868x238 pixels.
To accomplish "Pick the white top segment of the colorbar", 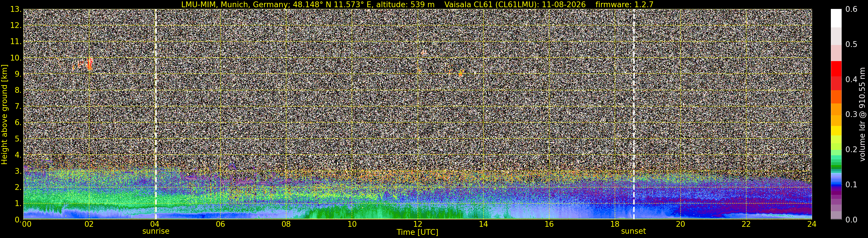I will pos(836,18).
